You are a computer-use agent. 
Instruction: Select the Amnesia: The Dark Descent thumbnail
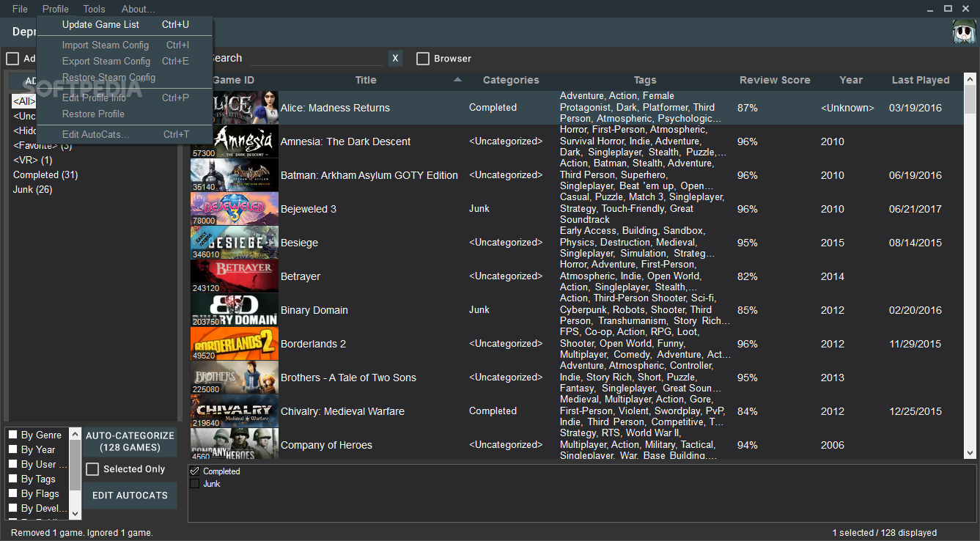pyautogui.click(x=235, y=141)
